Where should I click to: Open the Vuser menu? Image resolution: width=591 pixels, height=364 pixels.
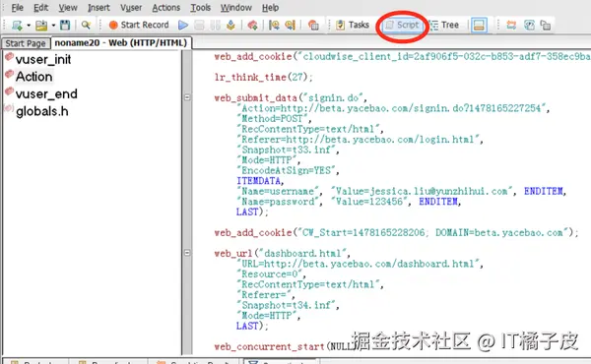pyautogui.click(x=131, y=8)
